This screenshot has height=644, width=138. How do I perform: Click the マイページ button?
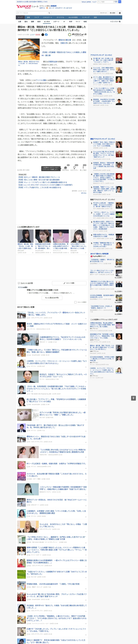click(103, 13)
